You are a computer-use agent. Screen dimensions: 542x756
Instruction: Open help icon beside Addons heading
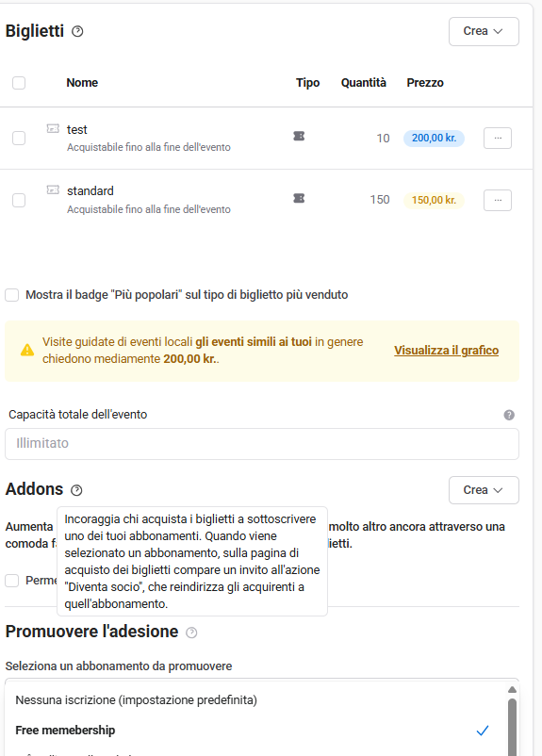pyautogui.click(x=76, y=490)
